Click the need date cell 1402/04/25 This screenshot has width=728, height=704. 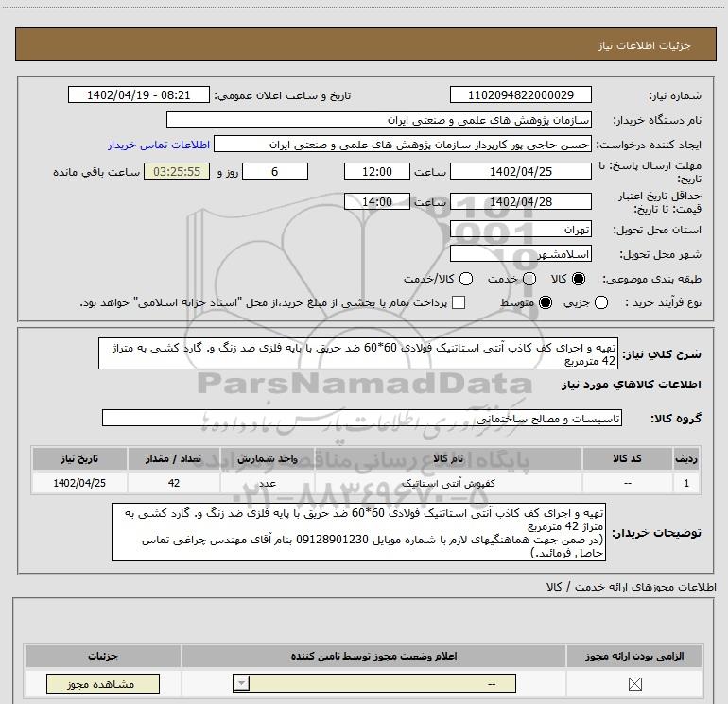pos(79,483)
